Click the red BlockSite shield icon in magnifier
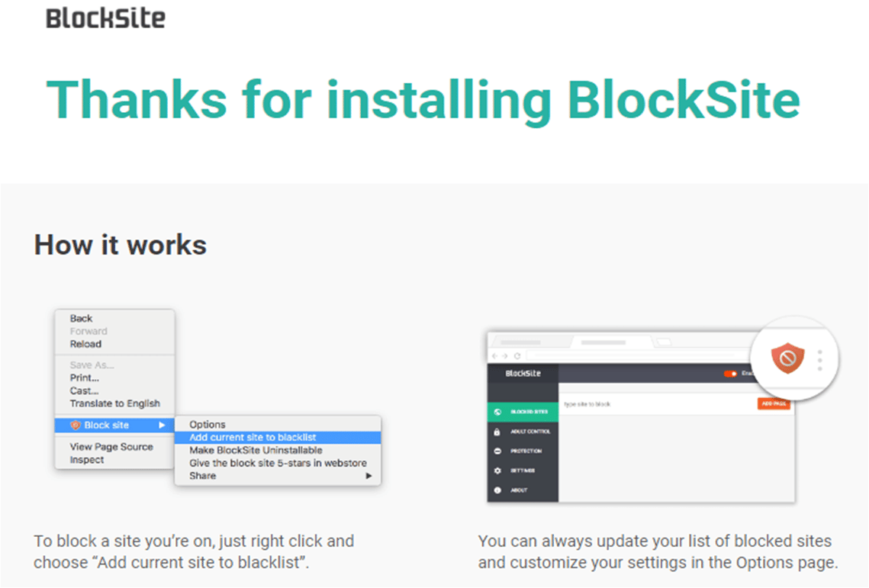 point(787,358)
